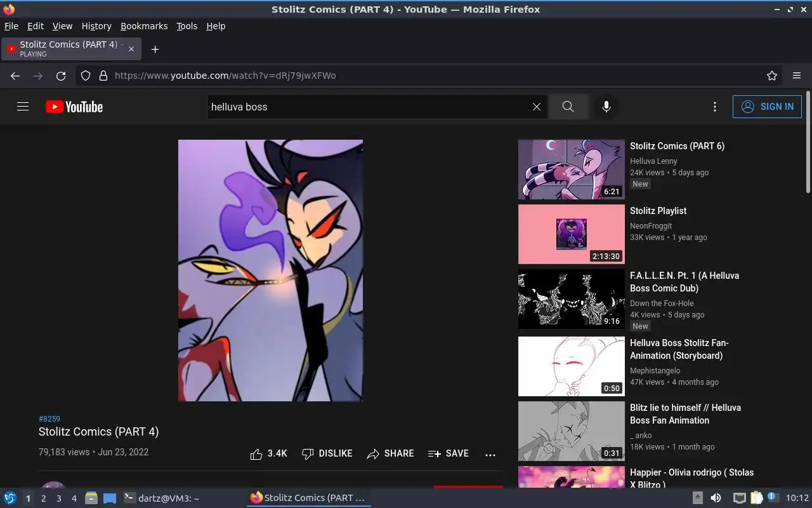Open the Helluva Lenny channel link
This screenshot has width=812, height=508.
653,161
